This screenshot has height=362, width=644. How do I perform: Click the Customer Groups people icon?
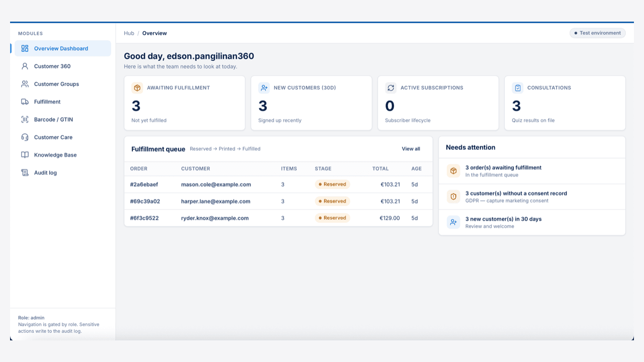25,84
